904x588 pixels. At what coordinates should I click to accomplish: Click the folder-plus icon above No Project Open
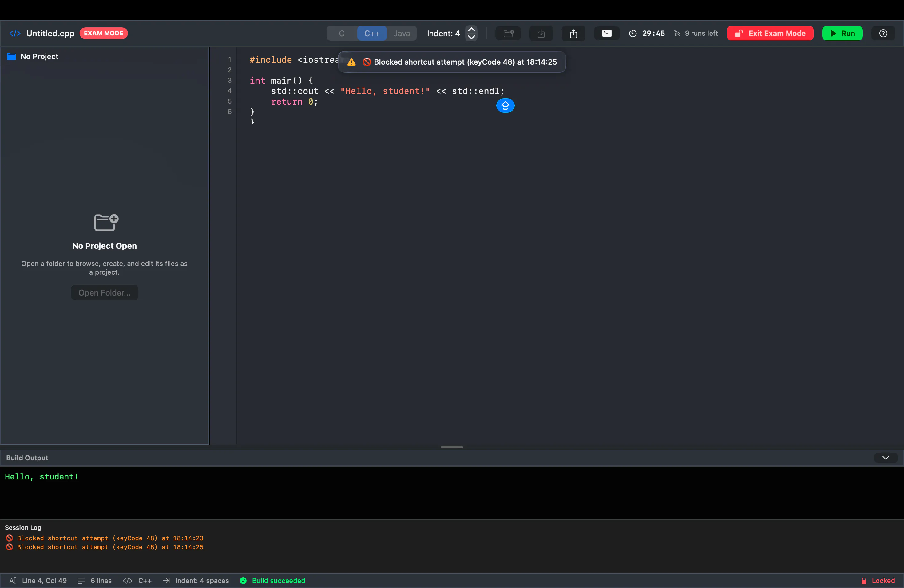click(106, 223)
